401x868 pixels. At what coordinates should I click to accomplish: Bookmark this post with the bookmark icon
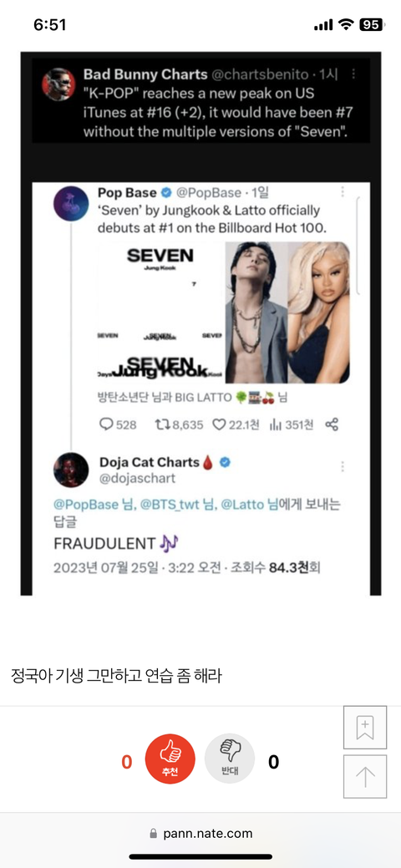365,728
